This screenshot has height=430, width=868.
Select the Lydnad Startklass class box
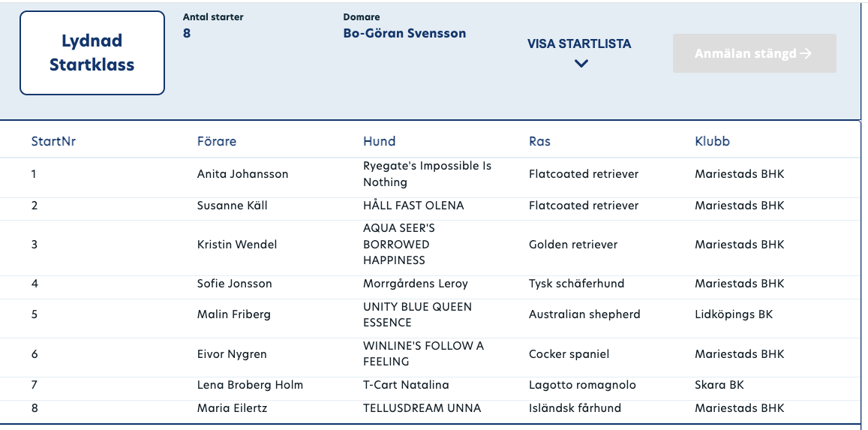tap(92, 53)
